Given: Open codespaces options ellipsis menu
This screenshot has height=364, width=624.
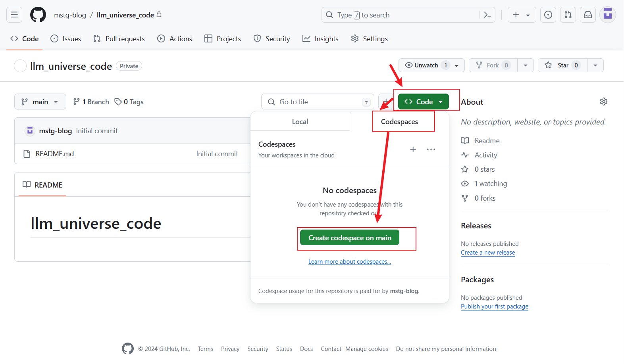Looking at the screenshot, I should 431,149.
